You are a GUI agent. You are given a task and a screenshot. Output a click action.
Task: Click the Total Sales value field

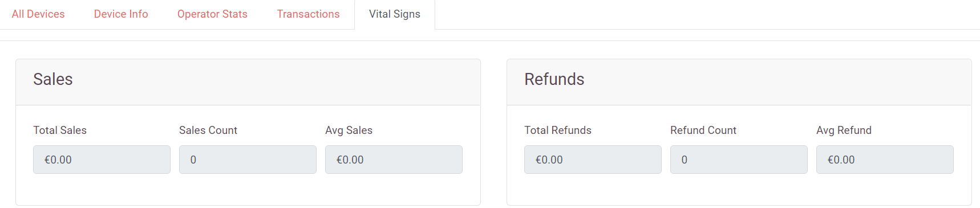point(102,160)
